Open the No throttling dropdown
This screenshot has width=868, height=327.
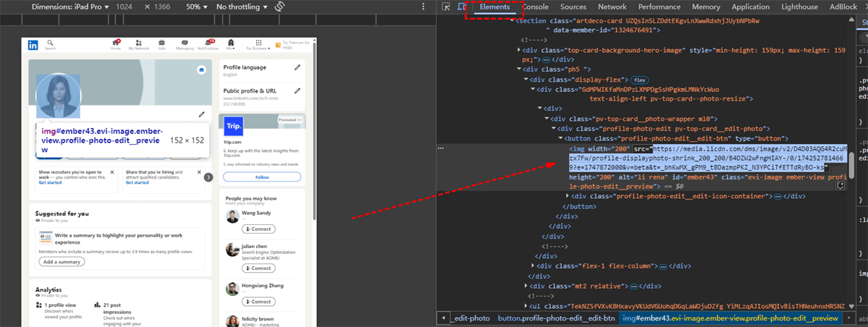click(x=242, y=7)
